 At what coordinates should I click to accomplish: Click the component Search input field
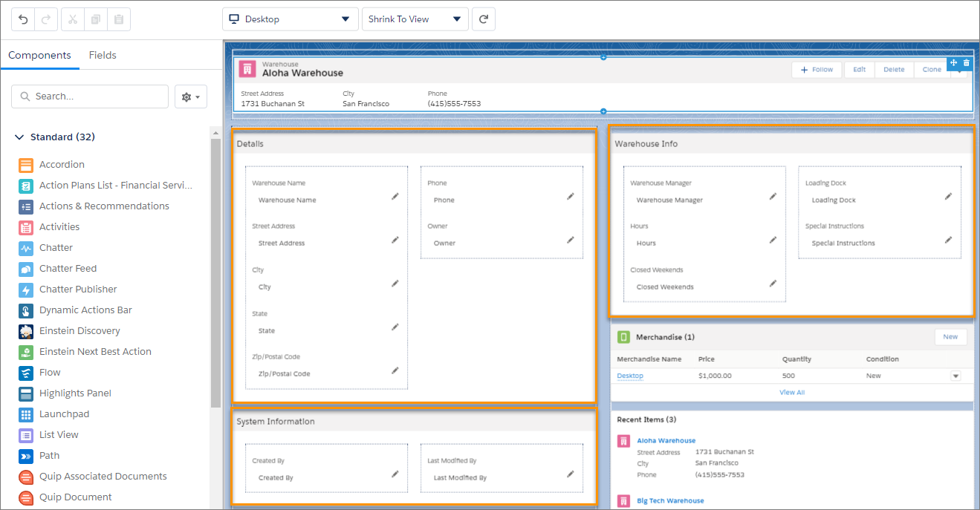(x=90, y=97)
